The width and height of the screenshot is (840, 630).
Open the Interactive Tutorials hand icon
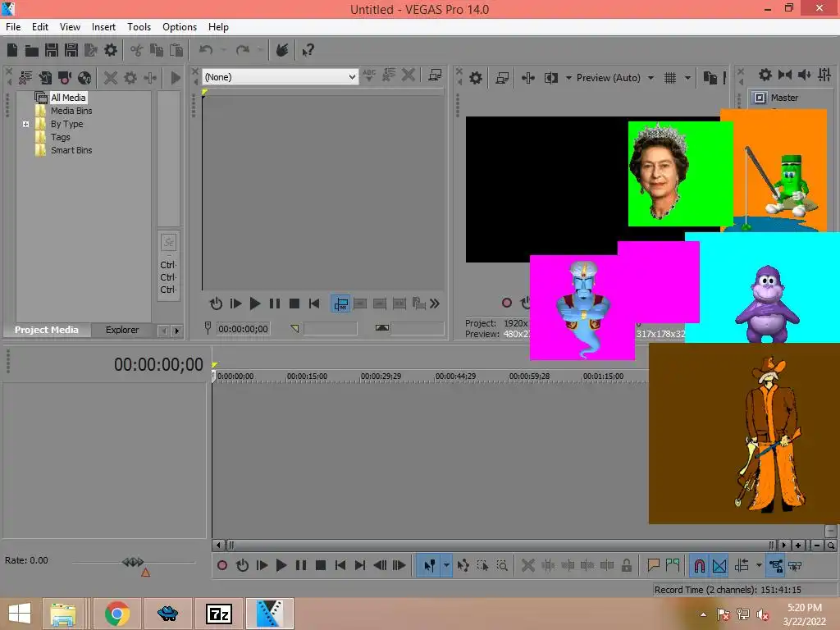pyautogui.click(x=282, y=50)
